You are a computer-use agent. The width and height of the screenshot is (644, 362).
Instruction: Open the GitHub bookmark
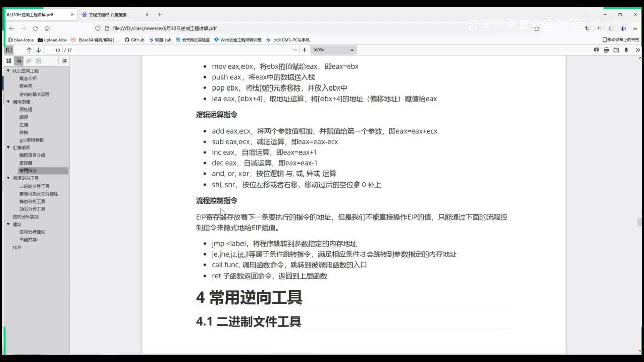[x=134, y=40]
